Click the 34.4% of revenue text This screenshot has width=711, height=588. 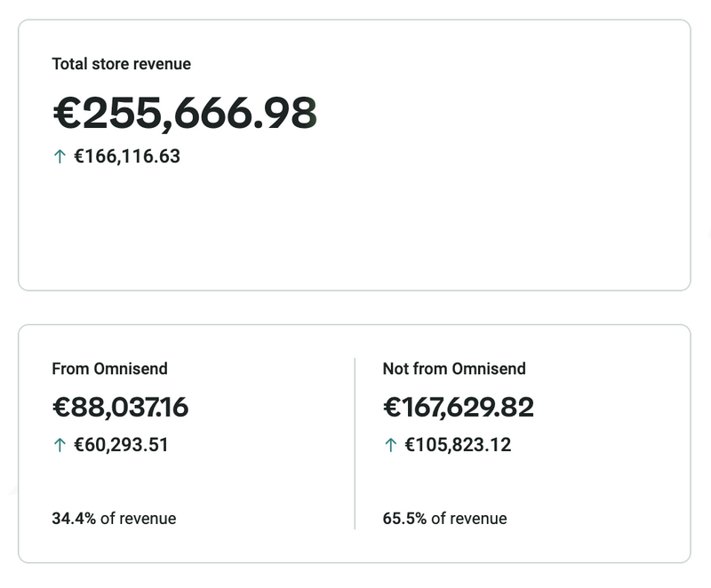pos(114,519)
